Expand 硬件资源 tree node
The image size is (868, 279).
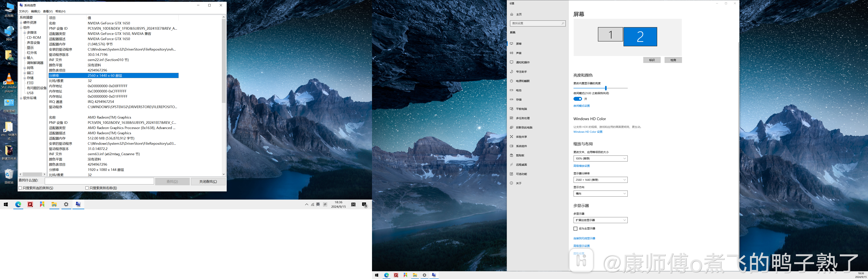click(21, 23)
